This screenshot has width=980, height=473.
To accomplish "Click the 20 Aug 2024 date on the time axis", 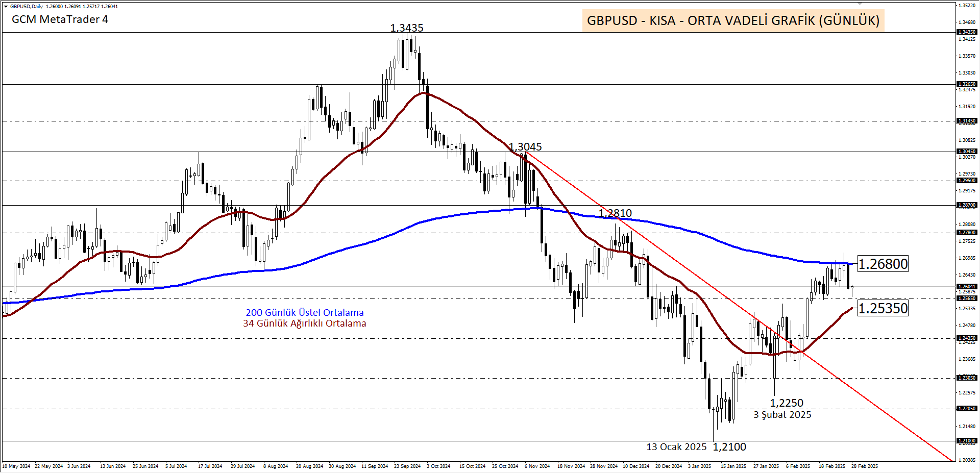I will [309, 466].
